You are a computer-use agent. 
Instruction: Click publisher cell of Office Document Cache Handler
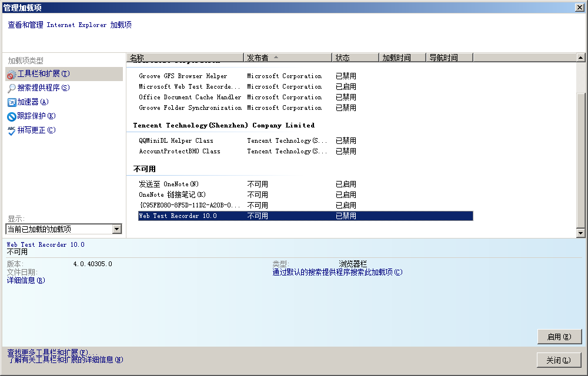(x=284, y=97)
